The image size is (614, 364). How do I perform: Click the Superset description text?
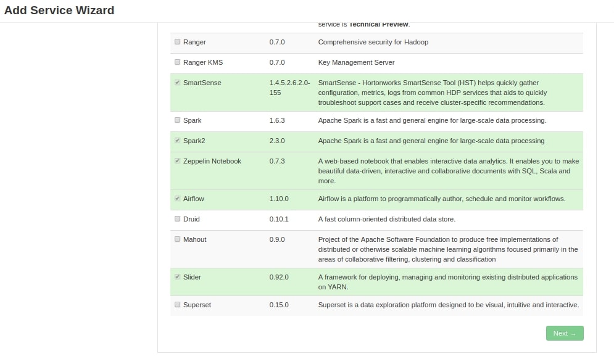[x=449, y=305]
